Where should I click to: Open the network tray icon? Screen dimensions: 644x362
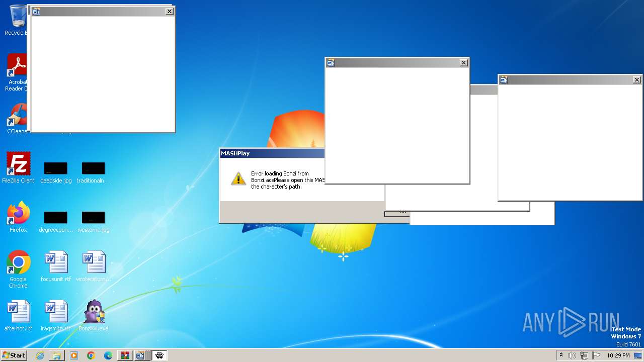584,355
